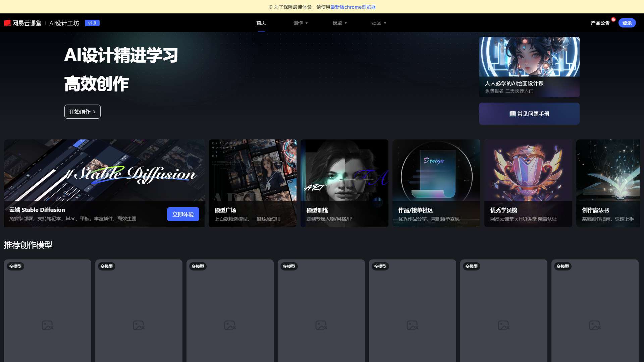Click the v1.0 version badge
This screenshot has width=644, height=362.
tap(92, 23)
